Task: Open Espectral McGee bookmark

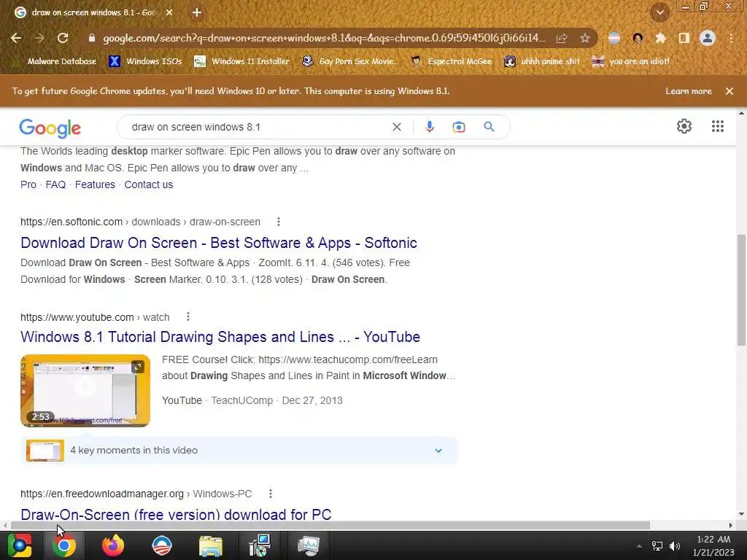Action: (451, 61)
